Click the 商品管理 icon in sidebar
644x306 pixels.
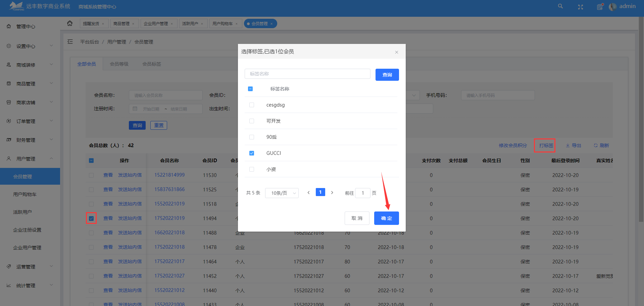pos(9,83)
